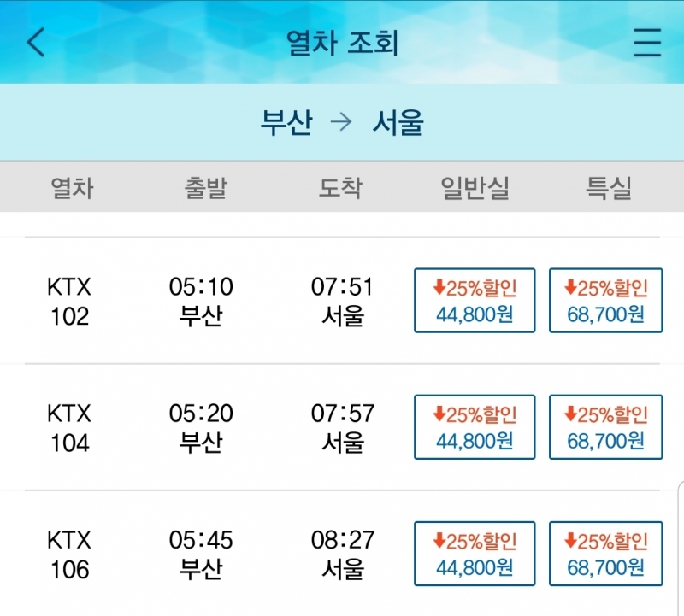Click the 열차 column header
Image resolution: width=684 pixels, height=616 pixels.
73,188
